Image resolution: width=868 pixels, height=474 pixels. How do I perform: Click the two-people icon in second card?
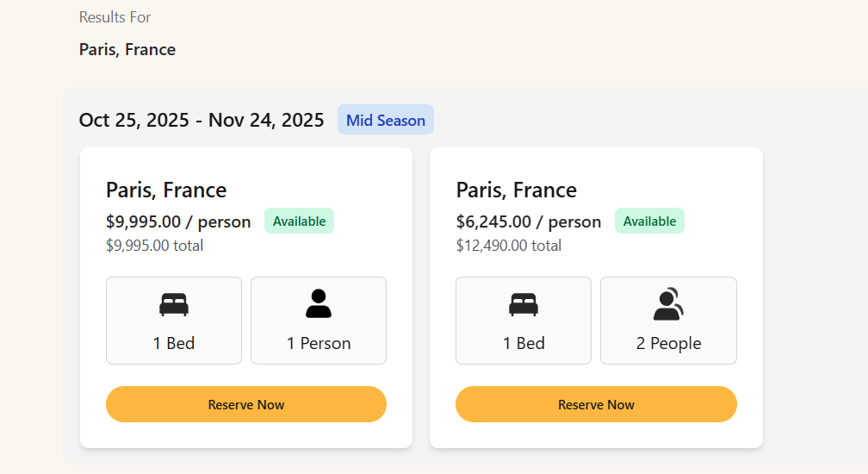tap(668, 303)
